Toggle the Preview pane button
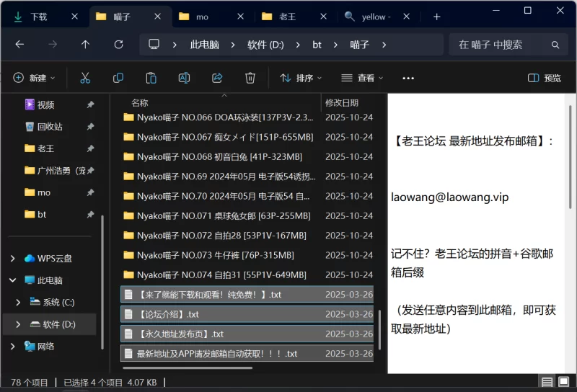The height and width of the screenshot is (392, 577). (x=545, y=78)
